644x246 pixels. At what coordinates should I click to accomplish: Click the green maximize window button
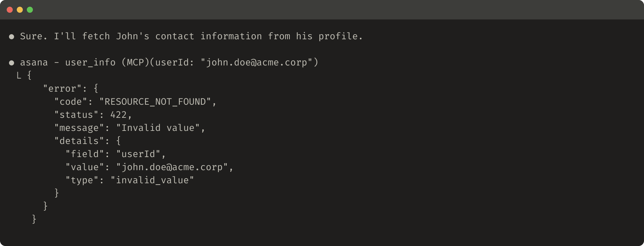point(30,10)
